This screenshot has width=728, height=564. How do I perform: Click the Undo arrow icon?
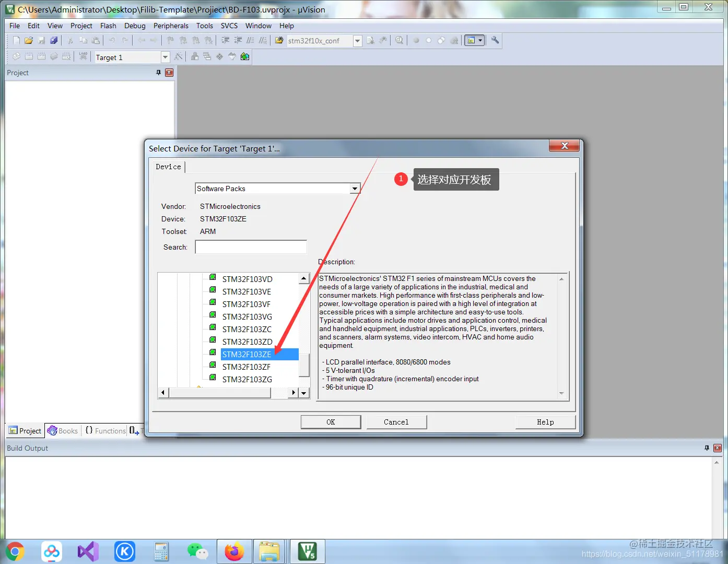click(112, 40)
